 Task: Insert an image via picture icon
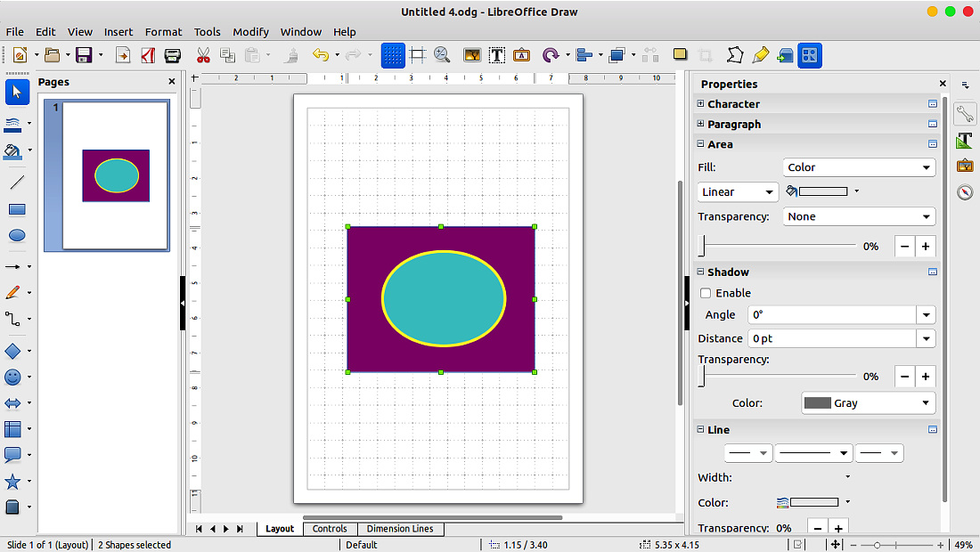point(472,55)
